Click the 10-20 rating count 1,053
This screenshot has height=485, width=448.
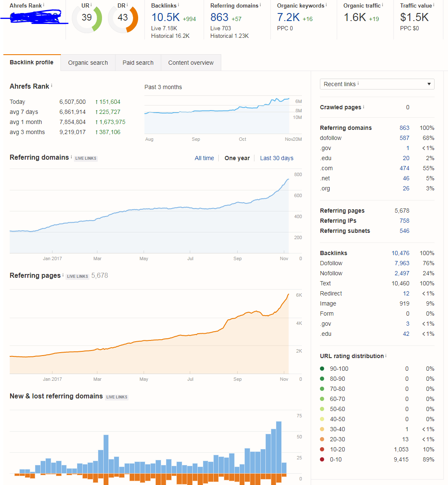click(401, 449)
